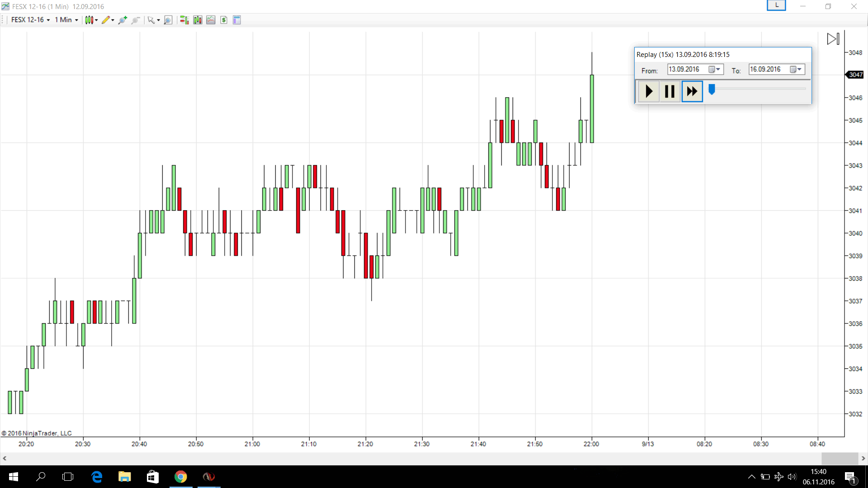Select the cursor pointer tool icon

pos(151,20)
